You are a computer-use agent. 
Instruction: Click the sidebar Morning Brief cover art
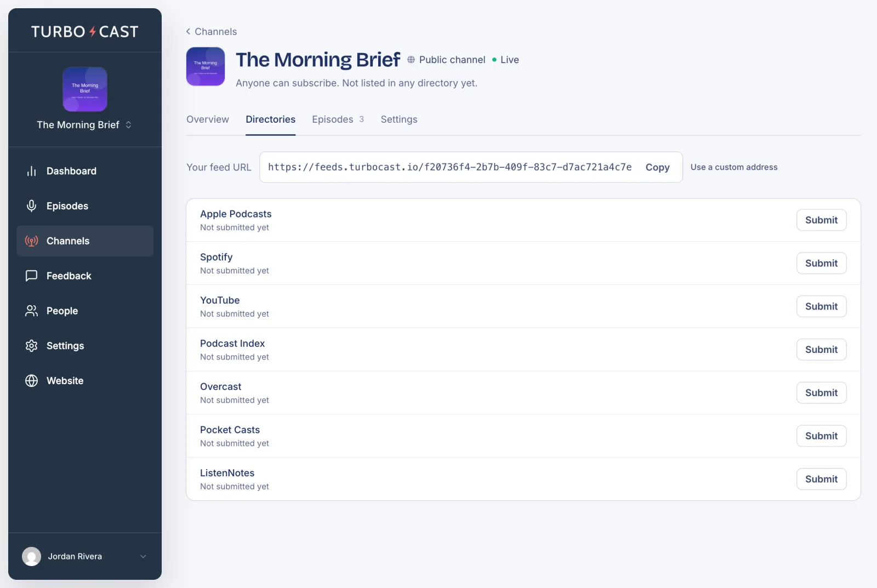click(x=85, y=89)
